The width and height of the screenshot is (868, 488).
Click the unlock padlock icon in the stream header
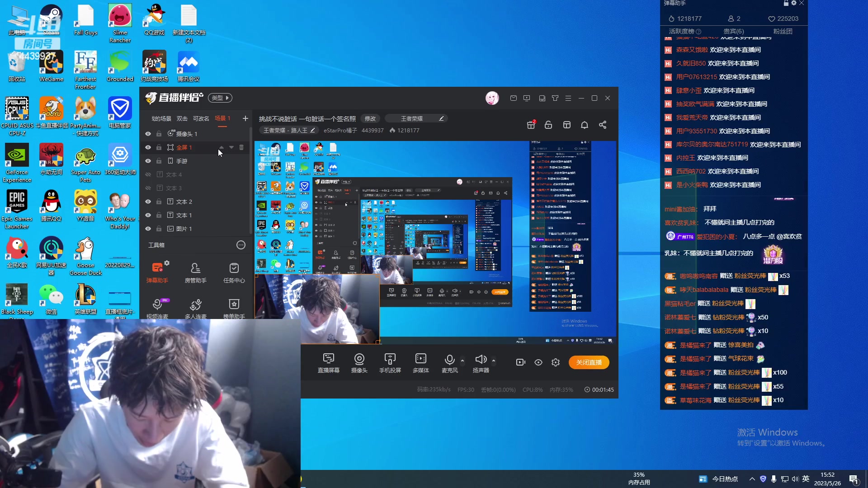coord(548,125)
